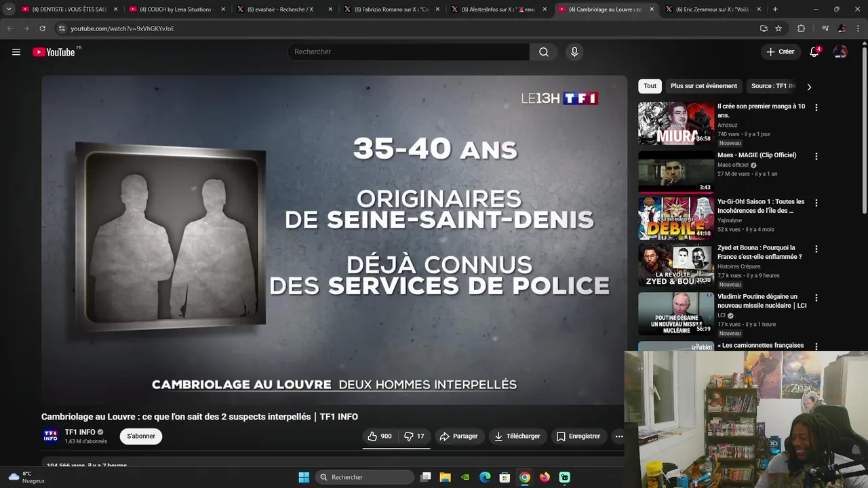Open more actions for the video
The height and width of the screenshot is (488, 868).
tap(619, 436)
